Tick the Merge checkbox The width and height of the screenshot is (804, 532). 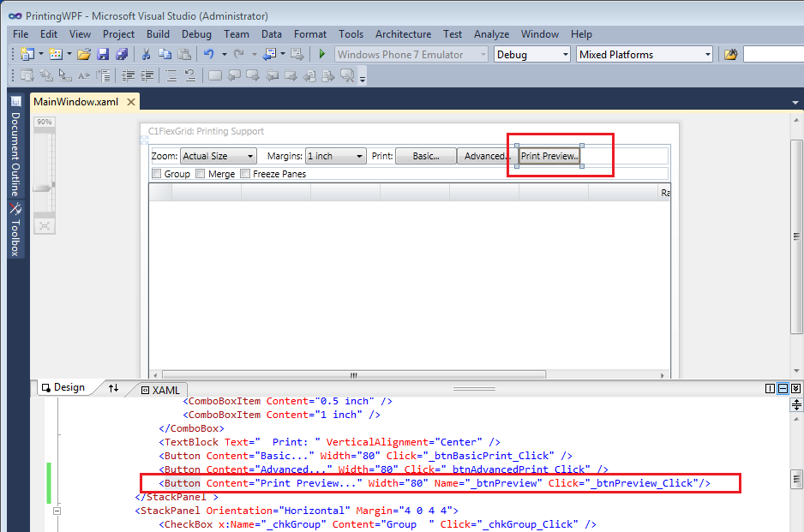coord(201,174)
